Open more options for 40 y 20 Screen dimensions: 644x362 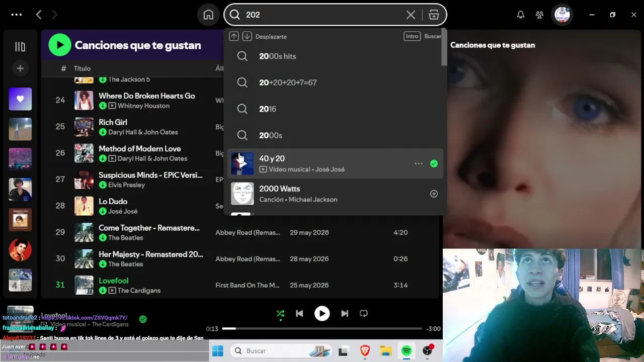[419, 164]
